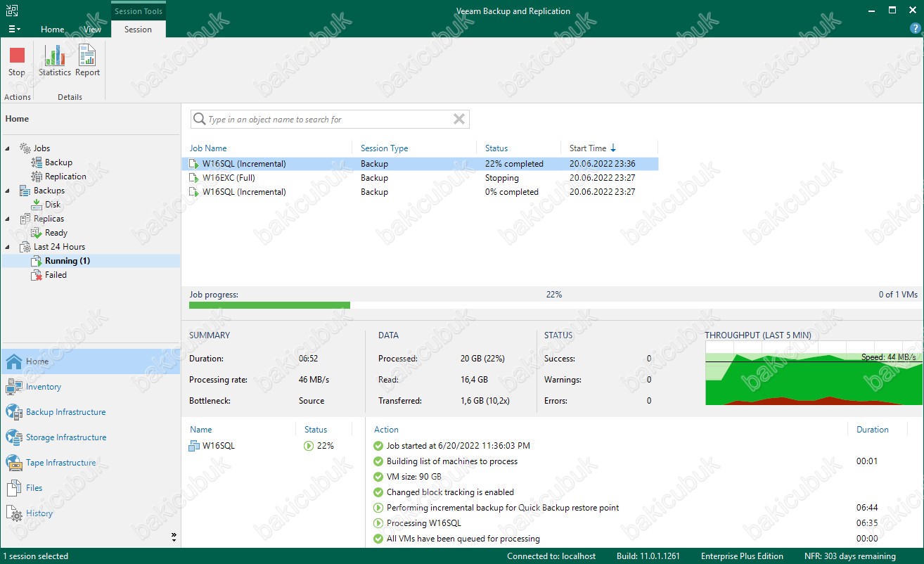Click the Action column header
Viewport: 924px width, 564px height.
386,430
